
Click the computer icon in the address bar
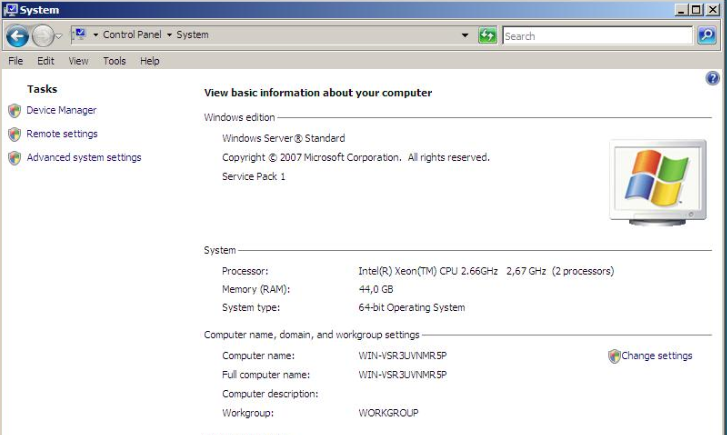(80, 34)
